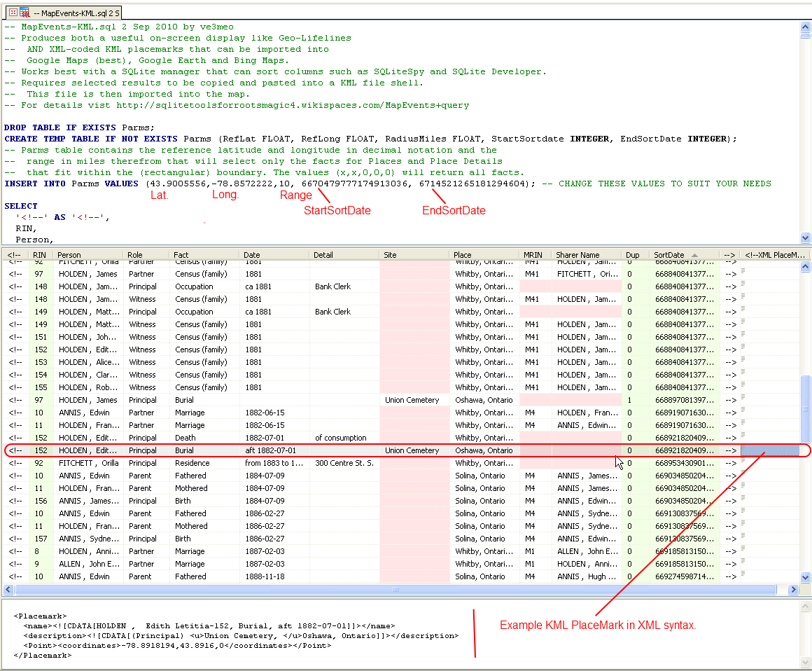
Task: Click results horizontal scrollbar right arrow
Action: [x=793, y=589]
